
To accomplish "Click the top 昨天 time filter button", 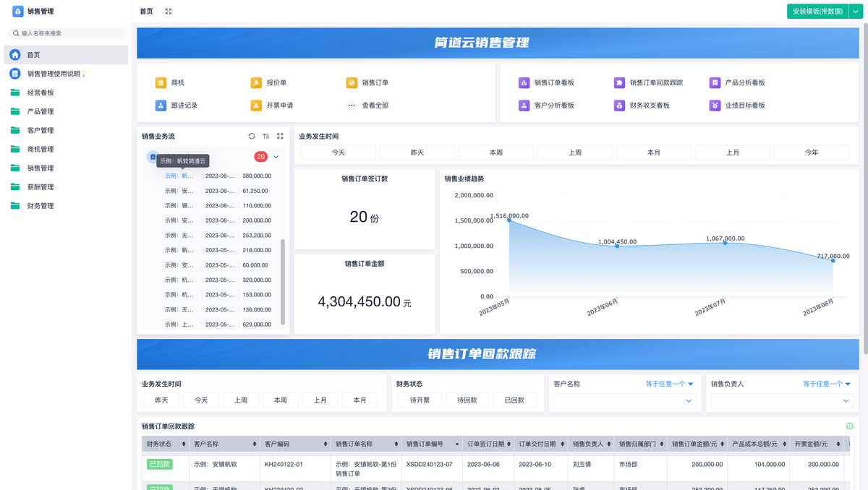I will [x=417, y=152].
